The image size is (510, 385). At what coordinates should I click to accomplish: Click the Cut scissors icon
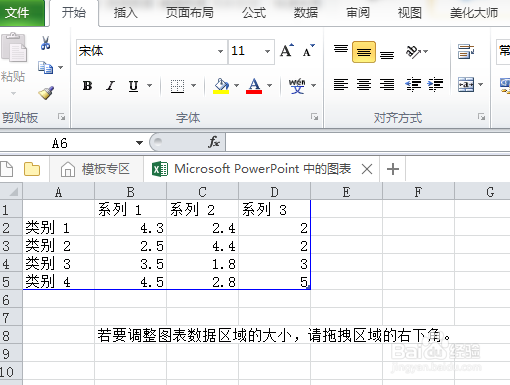pos(45,43)
